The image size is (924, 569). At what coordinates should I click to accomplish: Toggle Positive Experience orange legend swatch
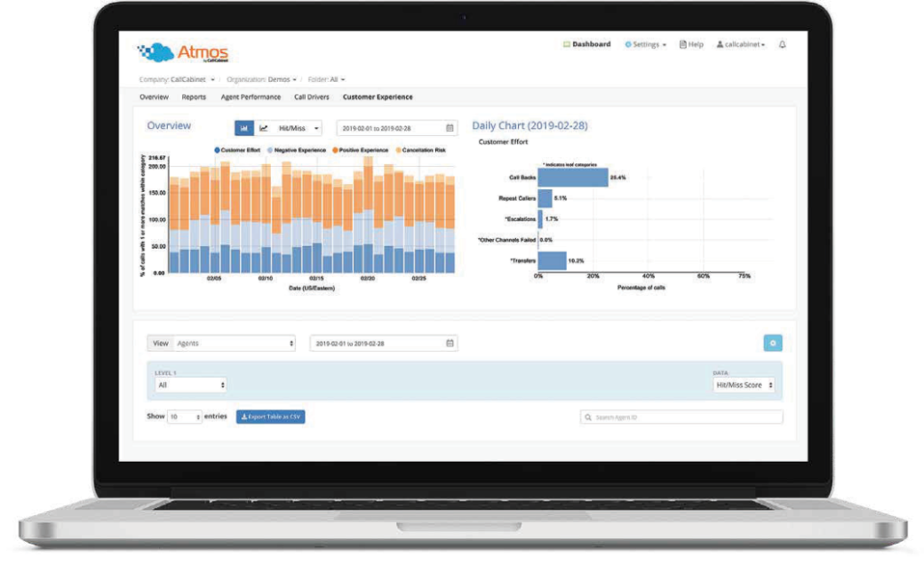click(334, 150)
